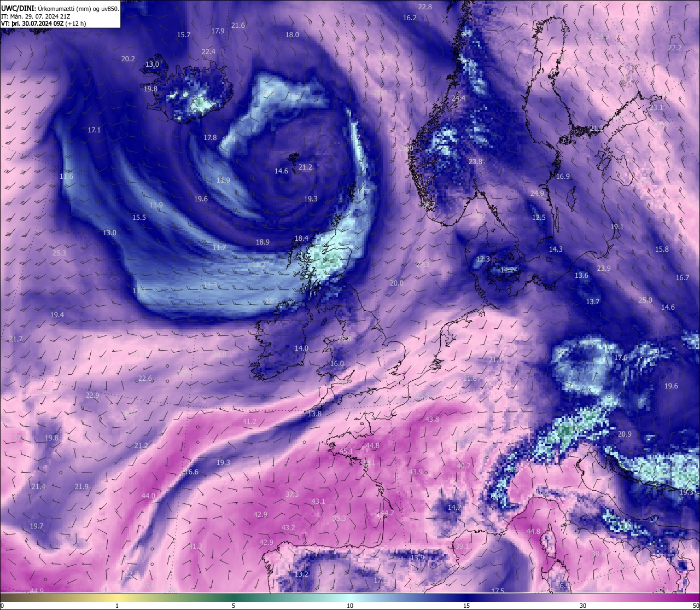Click the light cyan colorbar segment at tick 10
The width and height of the screenshot is (700, 610).
350,598
